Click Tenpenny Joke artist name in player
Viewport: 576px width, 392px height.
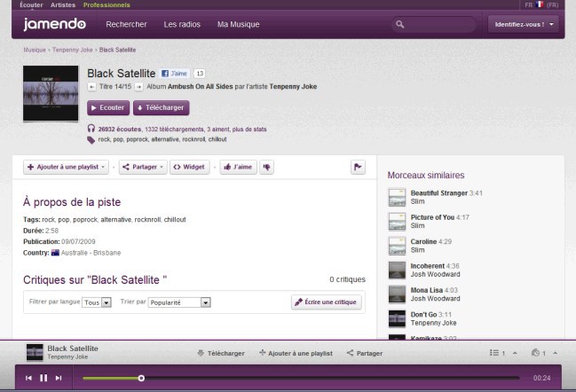tap(67, 357)
